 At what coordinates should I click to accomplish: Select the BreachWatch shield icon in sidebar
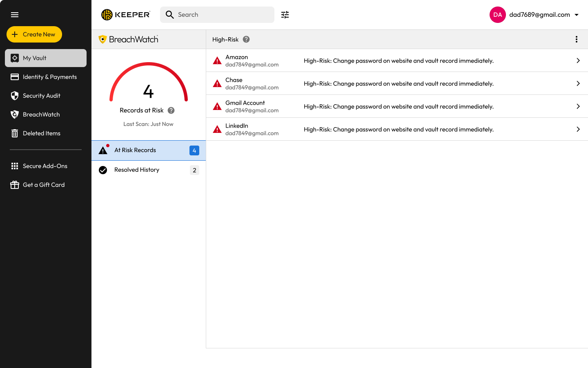tap(15, 114)
